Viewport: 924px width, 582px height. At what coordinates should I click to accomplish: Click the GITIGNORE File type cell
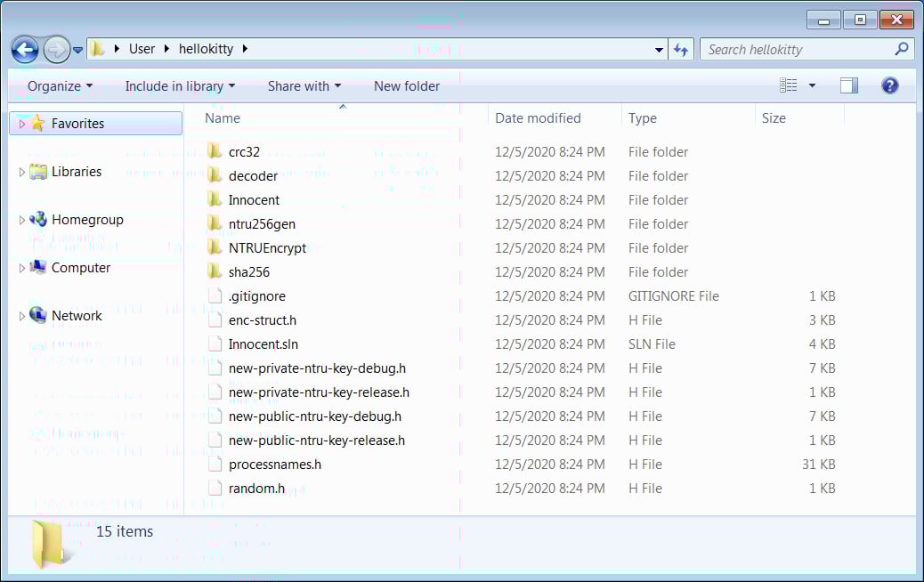click(x=674, y=296)
